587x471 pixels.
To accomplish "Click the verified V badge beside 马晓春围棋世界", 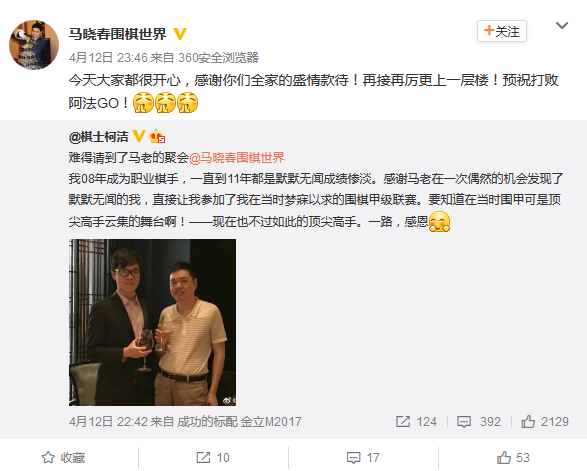I will 180,34.
